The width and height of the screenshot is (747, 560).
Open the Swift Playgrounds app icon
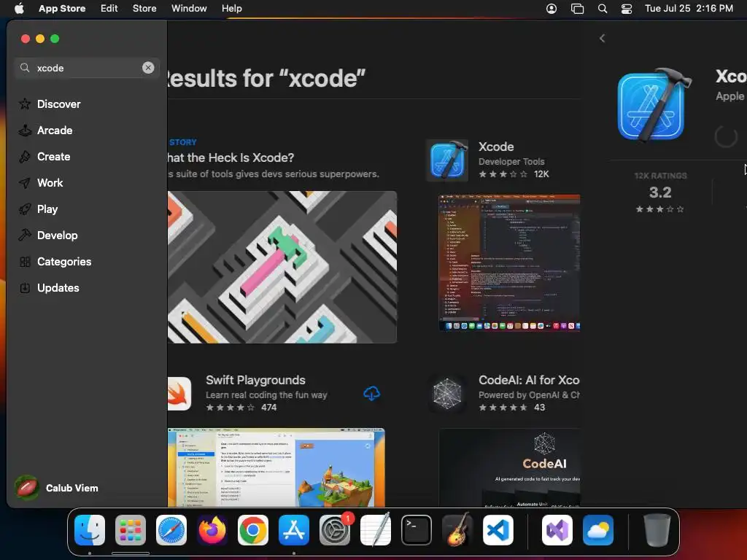point(179,393)
